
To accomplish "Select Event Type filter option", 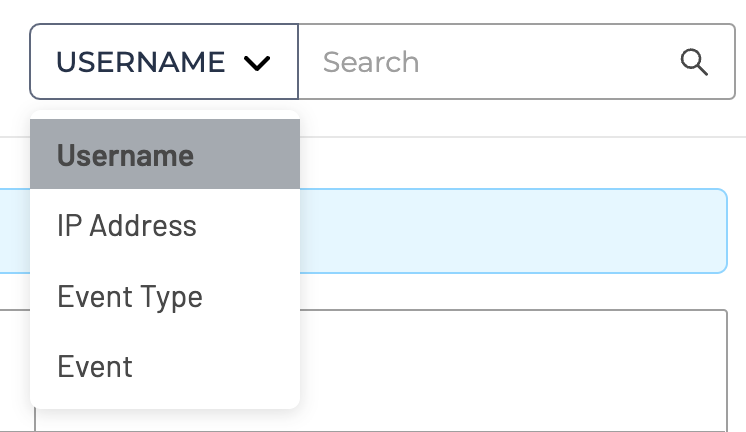I will tap(130, 297).
